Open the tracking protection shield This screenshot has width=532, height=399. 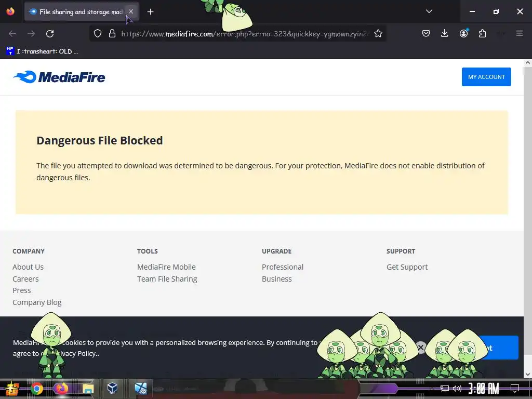[x=98, y=34]
